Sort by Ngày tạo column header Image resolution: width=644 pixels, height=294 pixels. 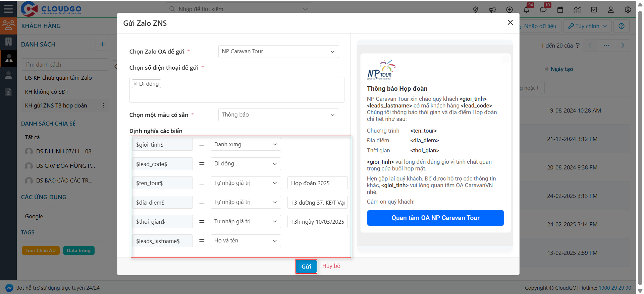[x=562, y=69]
